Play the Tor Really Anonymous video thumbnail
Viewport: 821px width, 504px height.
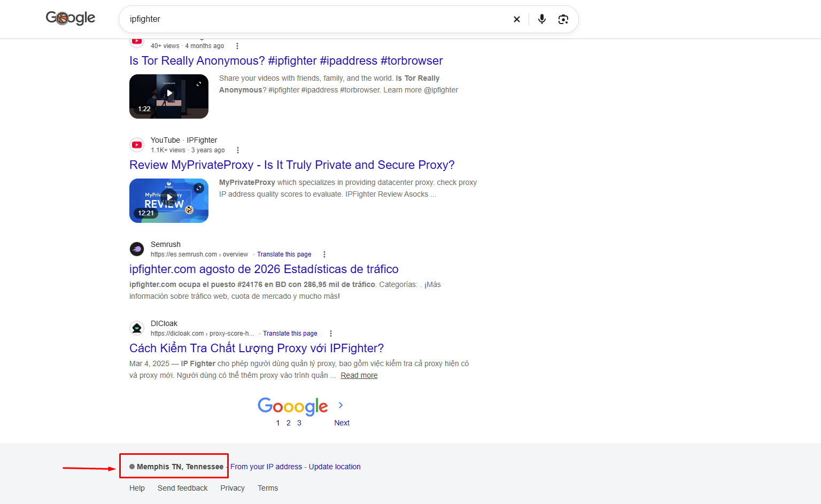pos(169,96)
